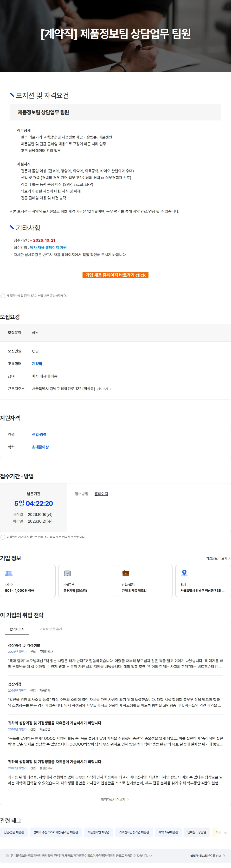Click the 신입·인턴 채용관 tag
The image size is (231, 868).
[14, 832]
